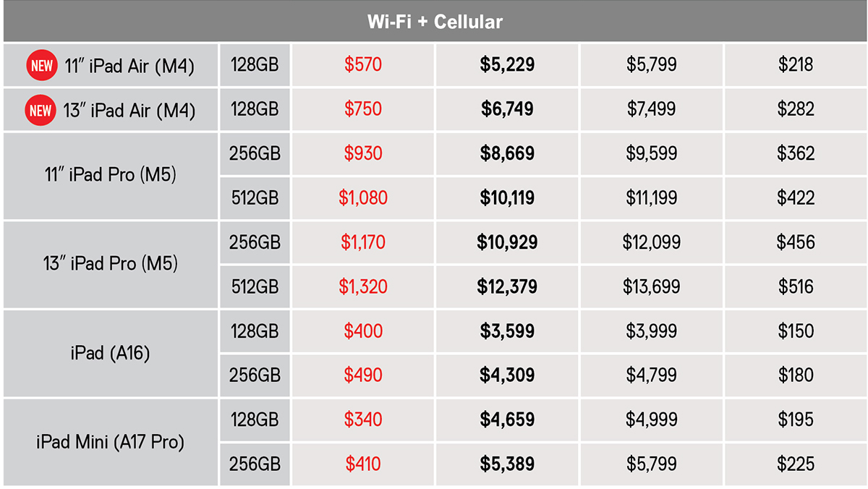The height and width of the screenshot is (489, 868).
Task: Click the red $1,320 discount amount
Action: (363, 287)
